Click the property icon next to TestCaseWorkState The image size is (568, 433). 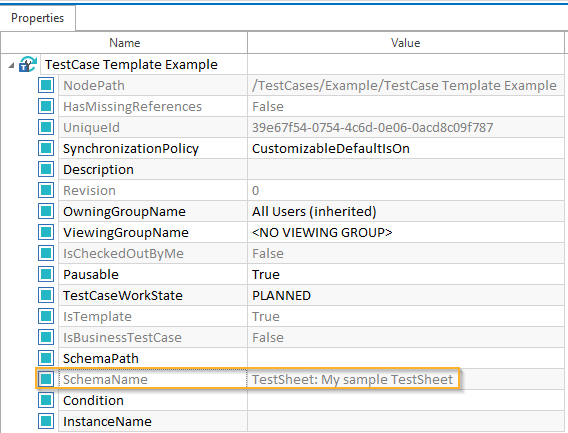(46, 295)
